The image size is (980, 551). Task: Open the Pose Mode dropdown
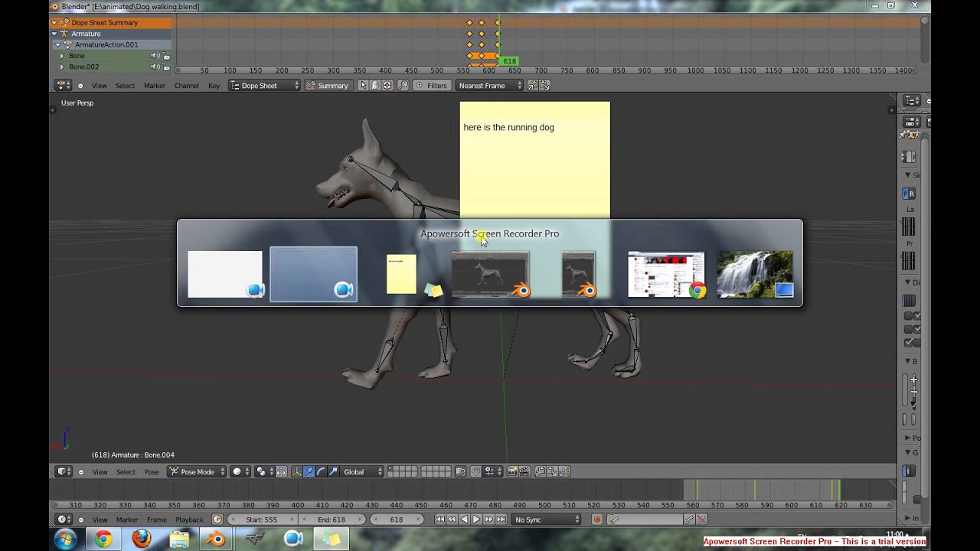click(197, 472)
